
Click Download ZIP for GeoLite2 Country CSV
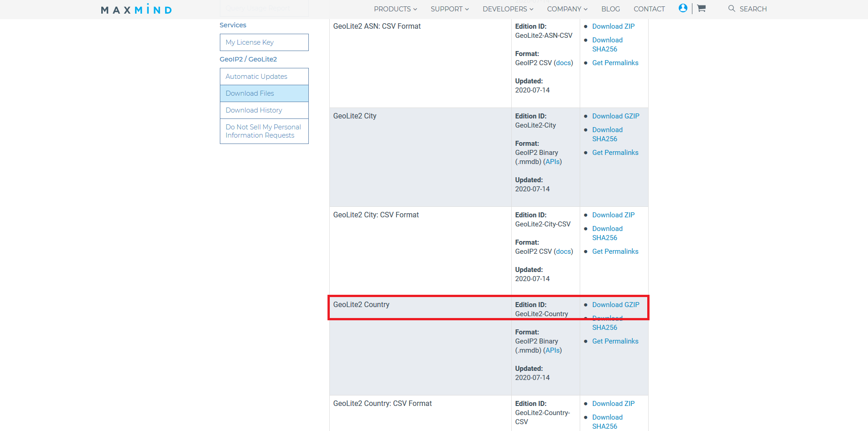pyautogui.click(x=613, y=404)
